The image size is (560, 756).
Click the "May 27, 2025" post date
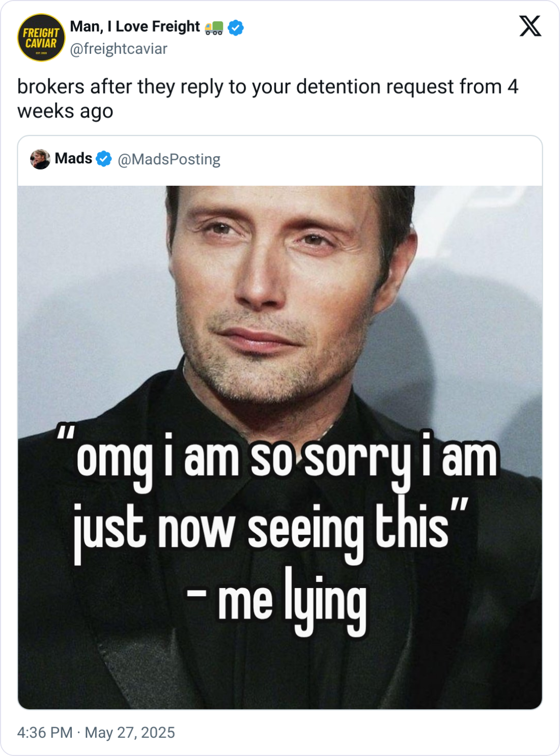(x=130, y=733)
